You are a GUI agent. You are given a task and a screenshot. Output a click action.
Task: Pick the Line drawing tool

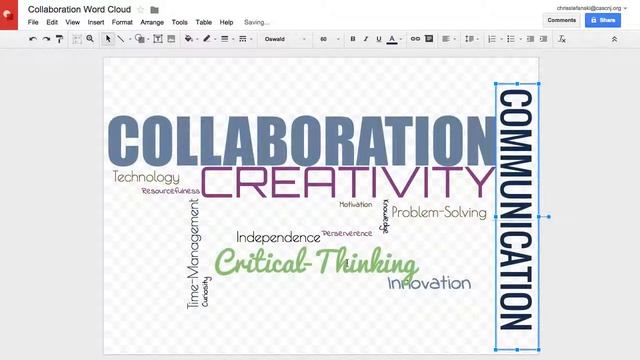point(121,39)
